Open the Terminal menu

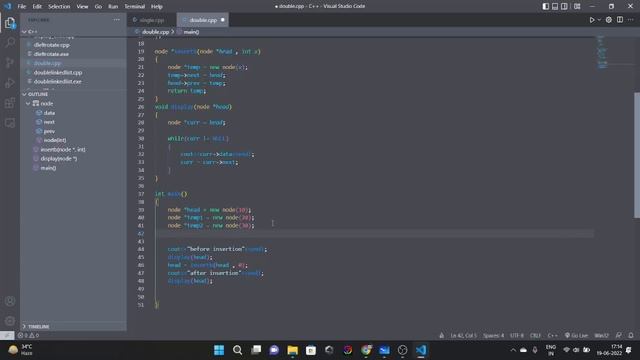pos(134,6)
